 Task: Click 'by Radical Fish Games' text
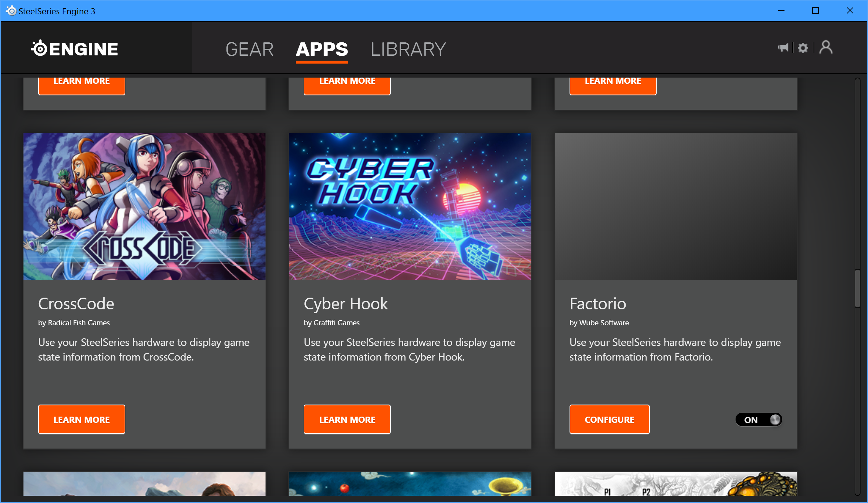coord(74,323)
